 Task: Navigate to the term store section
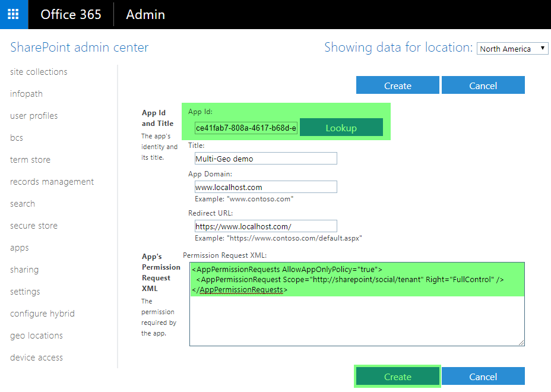point(30,159)
